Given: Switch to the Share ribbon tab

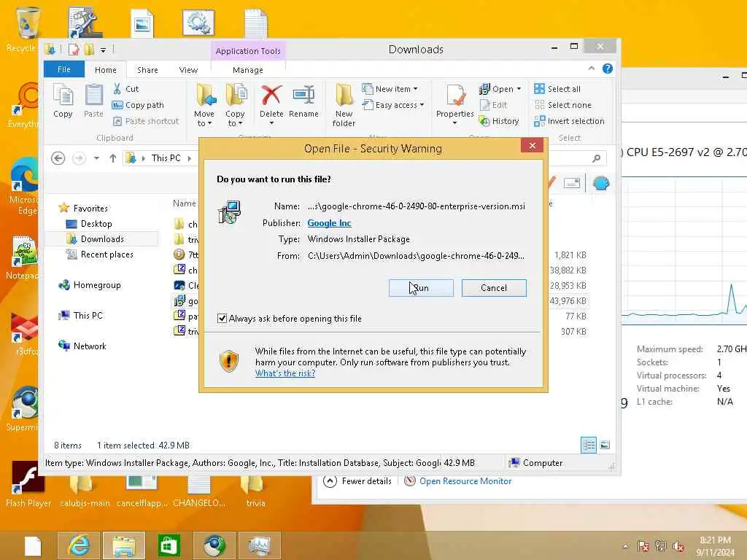Looking at the screenshot, I should [x=147, y=69].
